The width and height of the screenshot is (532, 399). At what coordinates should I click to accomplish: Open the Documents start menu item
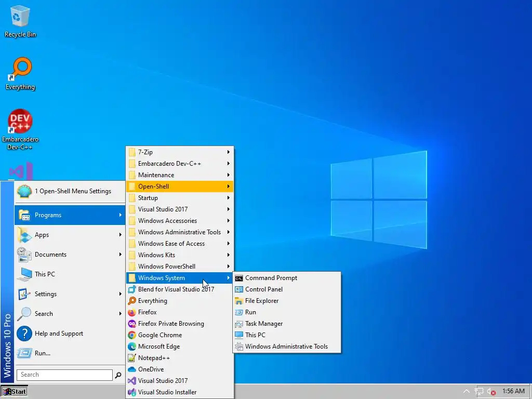70,255
